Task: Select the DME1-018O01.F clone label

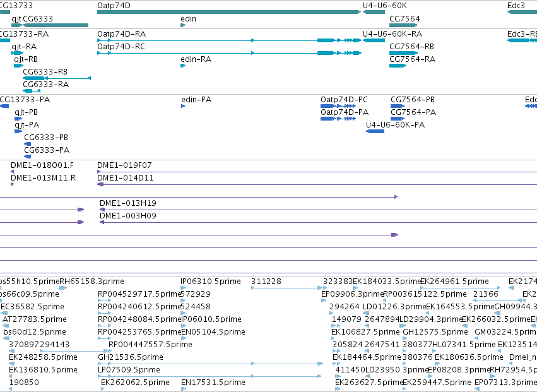Action: pyautogui.click(x=42, y=165)
